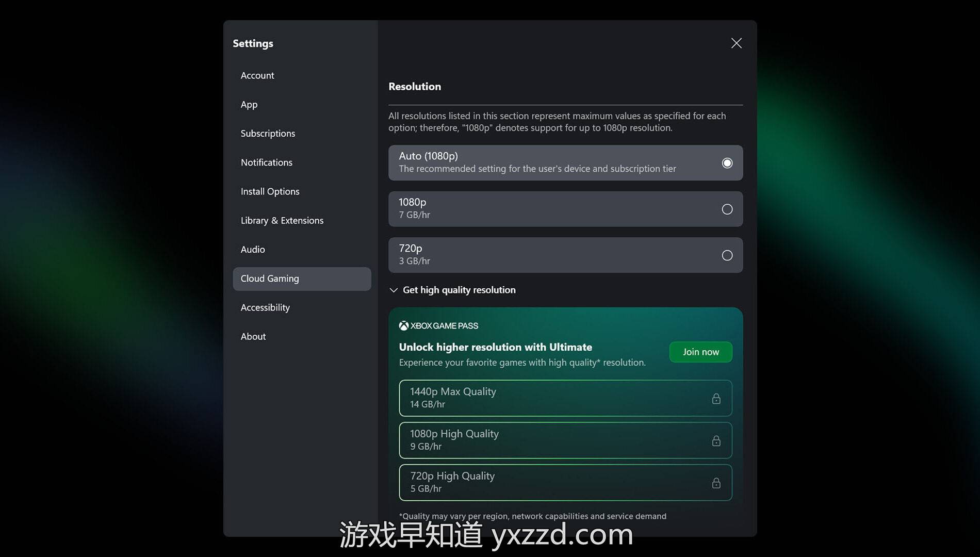Switch to Notifications settings
The width and height of the screenshot is (980, 557).
(x=267, y=162)
